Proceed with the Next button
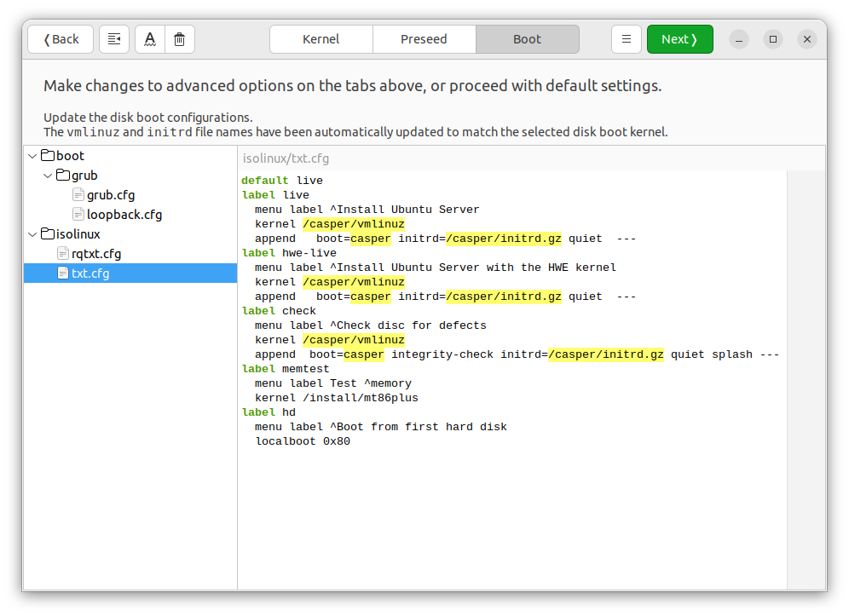The width and height of the screenshot is (849, 616). pyautogui.click(x=680, y=38)
